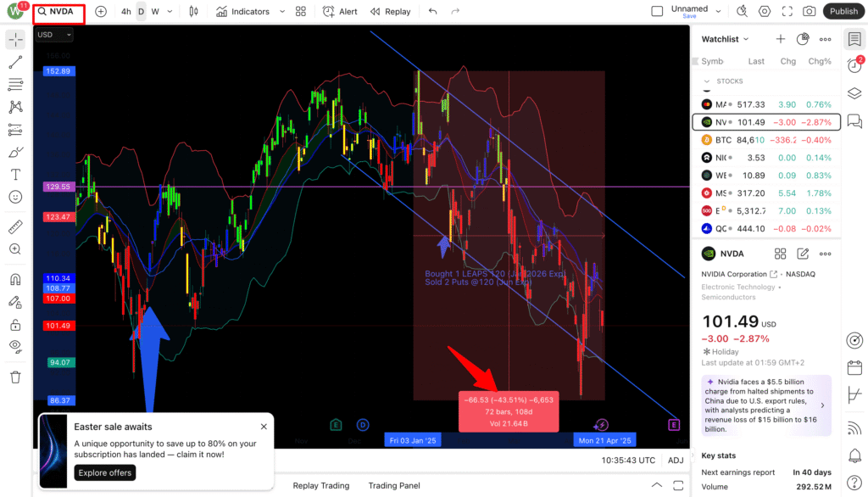Open the indicator templates grid icon
The height and width of the screenshot is (497, 868).
[x=301, y=12]
